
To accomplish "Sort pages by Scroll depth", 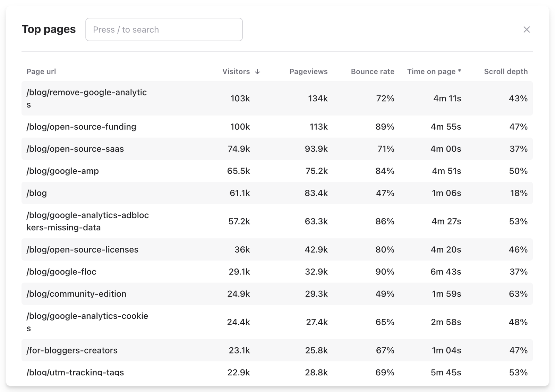I will coord(506,71).
